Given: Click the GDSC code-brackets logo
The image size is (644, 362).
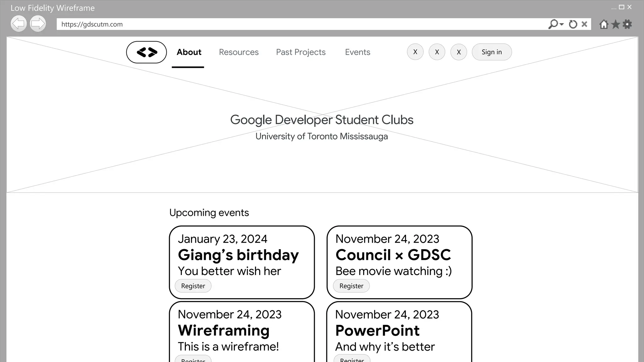Looking at the screenshot, I should (x=147, y=52).
